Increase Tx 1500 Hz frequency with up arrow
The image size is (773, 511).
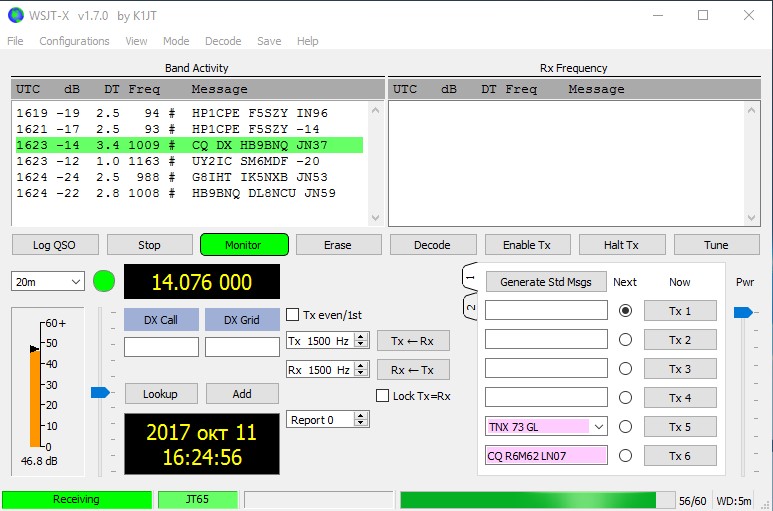[361, 337]
